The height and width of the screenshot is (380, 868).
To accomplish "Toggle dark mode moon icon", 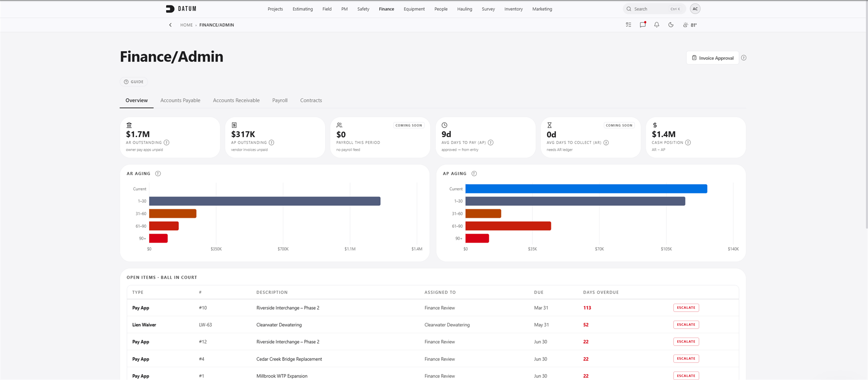I will 671,25.
